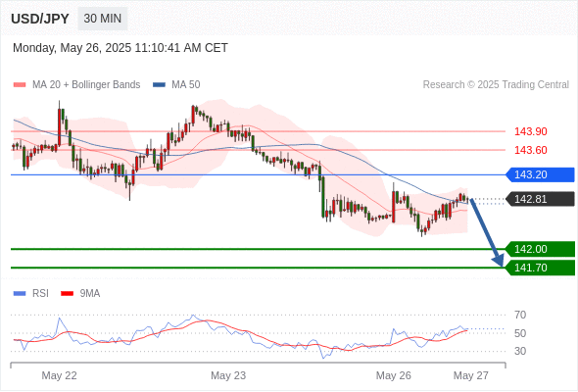Click the 'MA 50' legend label
Viewport: 578px width, 392px height.
186,85
